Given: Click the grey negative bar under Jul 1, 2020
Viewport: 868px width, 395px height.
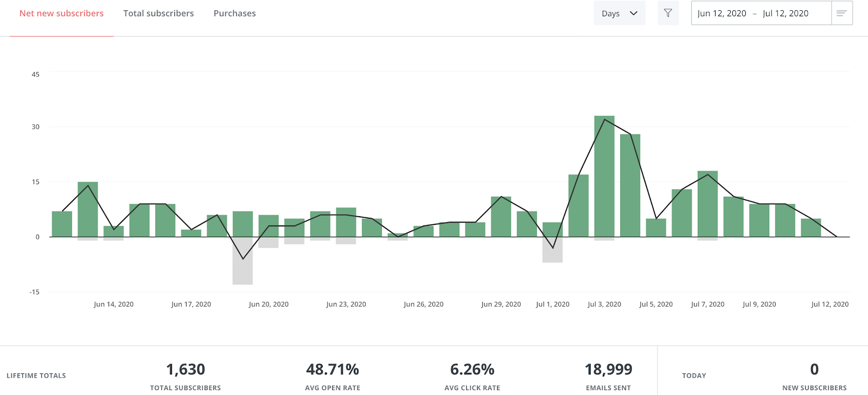Looking at the screenshot, I should point(552,250).
